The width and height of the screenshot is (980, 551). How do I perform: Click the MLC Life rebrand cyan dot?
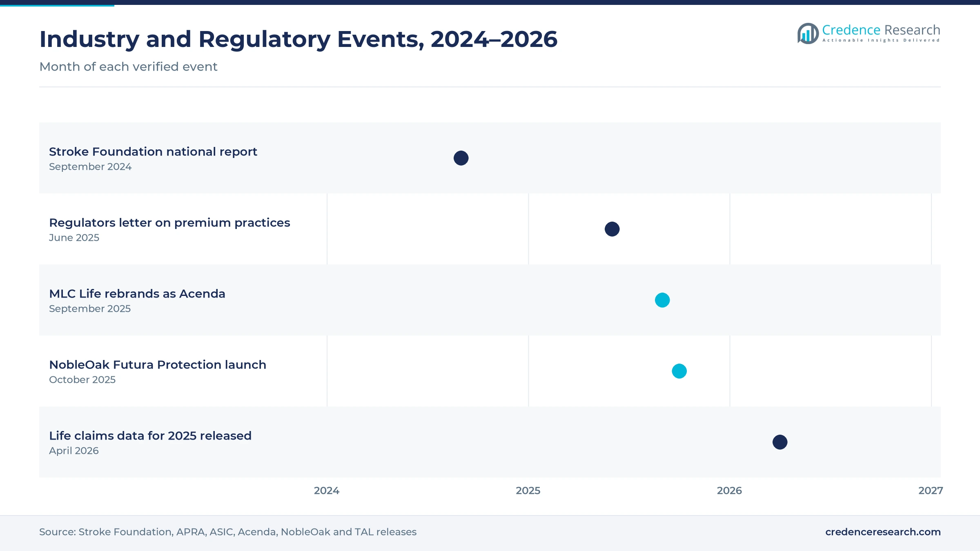tap(662, 300)
